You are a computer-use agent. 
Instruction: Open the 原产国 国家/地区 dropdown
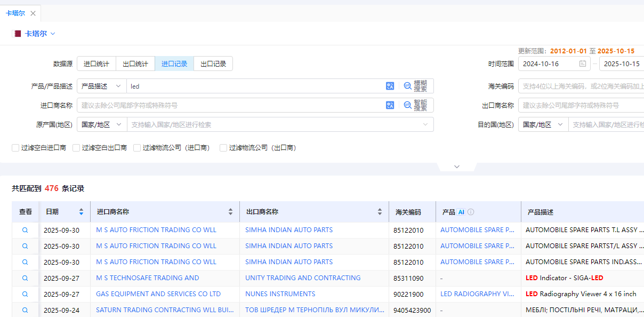[x=101, y=124]
